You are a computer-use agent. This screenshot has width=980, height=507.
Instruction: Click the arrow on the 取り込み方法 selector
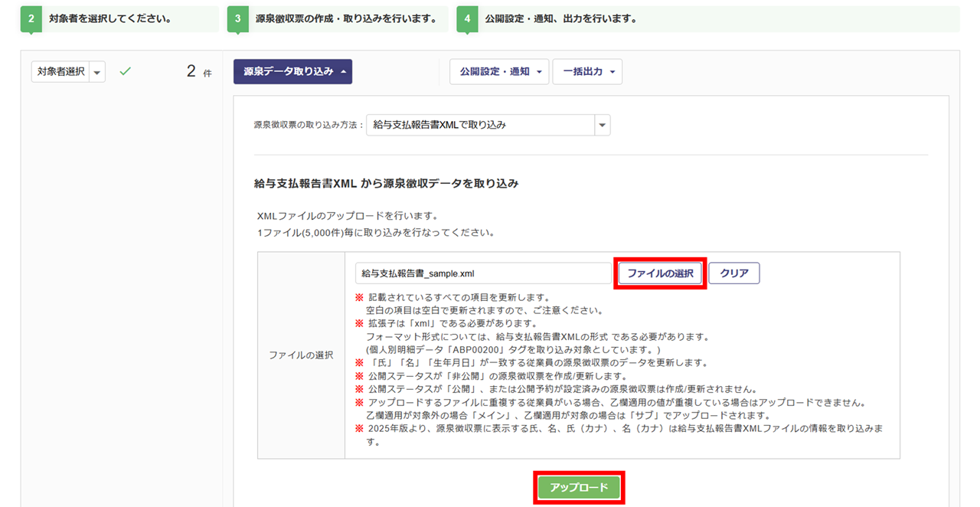coord(602,125)
